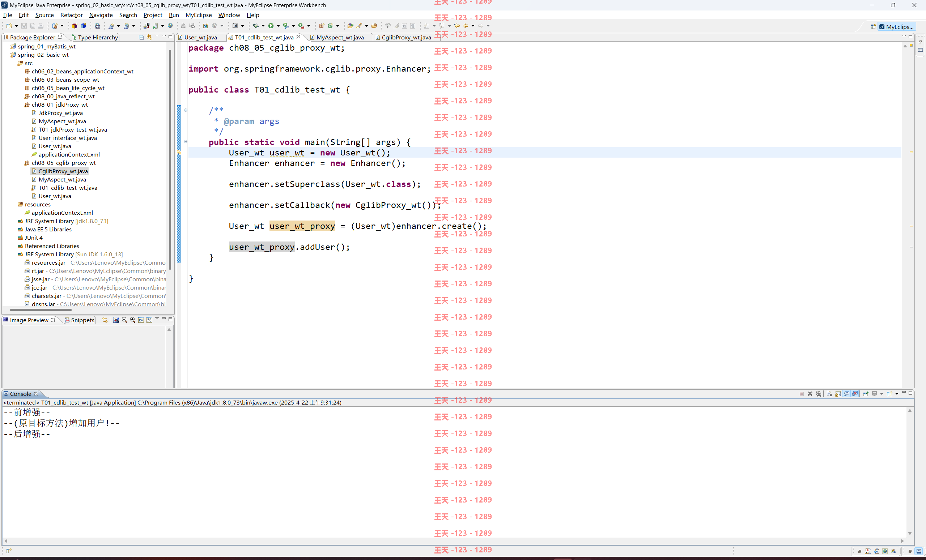Toggle Block Selection Mode toolbar button

click(x=404, y=26)
